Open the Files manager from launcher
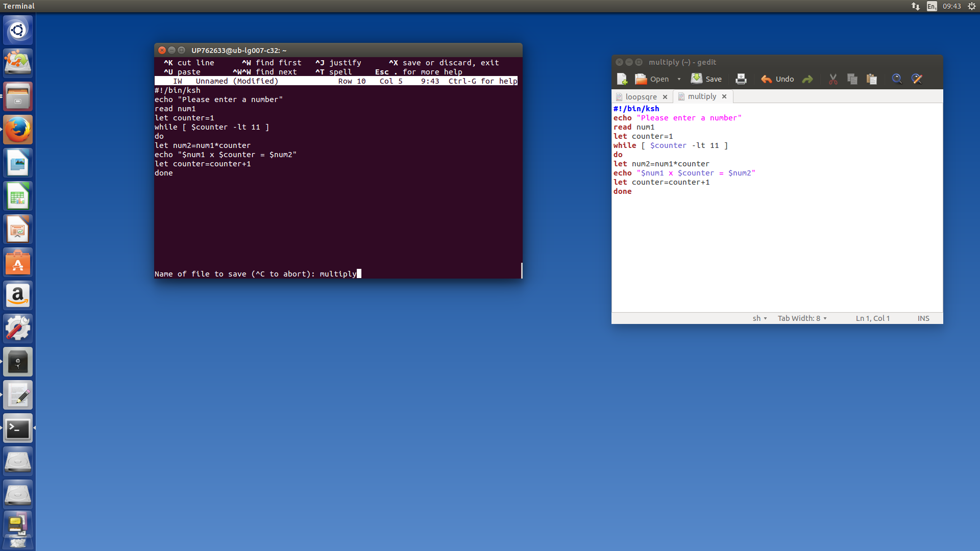Screen dimensions: 980x551 pos(18,96)
